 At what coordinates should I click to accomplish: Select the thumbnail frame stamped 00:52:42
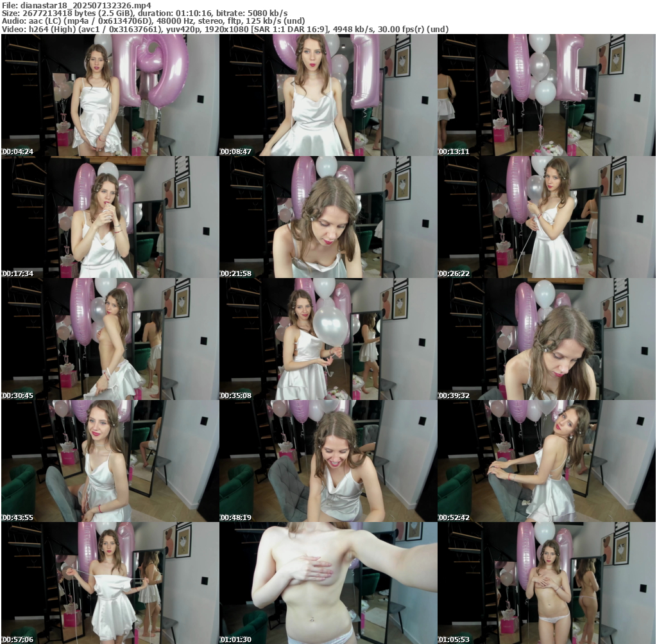[x=547, y=461]
